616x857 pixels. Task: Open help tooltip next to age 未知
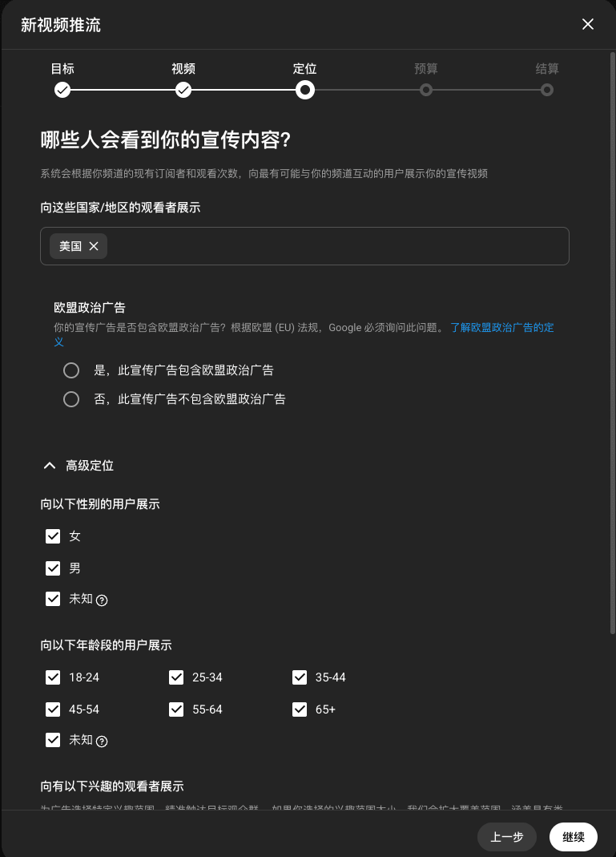[x=101, y=740]
